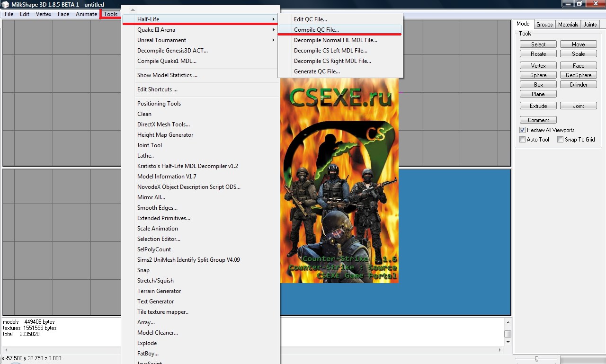Choose Edit QC File...
The height and width of the screenshot is (364, 606).
coord(340,19)
